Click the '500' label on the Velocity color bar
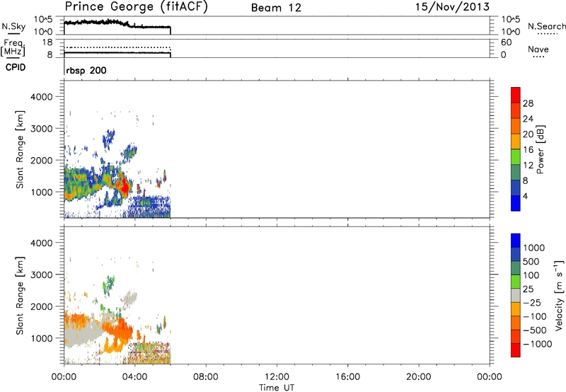566x392 pixels. point(531,262)
